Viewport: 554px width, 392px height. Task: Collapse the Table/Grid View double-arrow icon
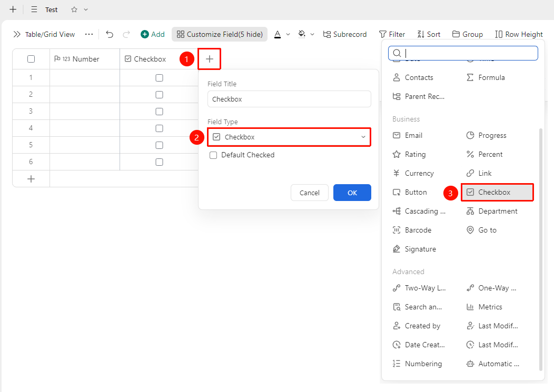click(x=17, y=34)
